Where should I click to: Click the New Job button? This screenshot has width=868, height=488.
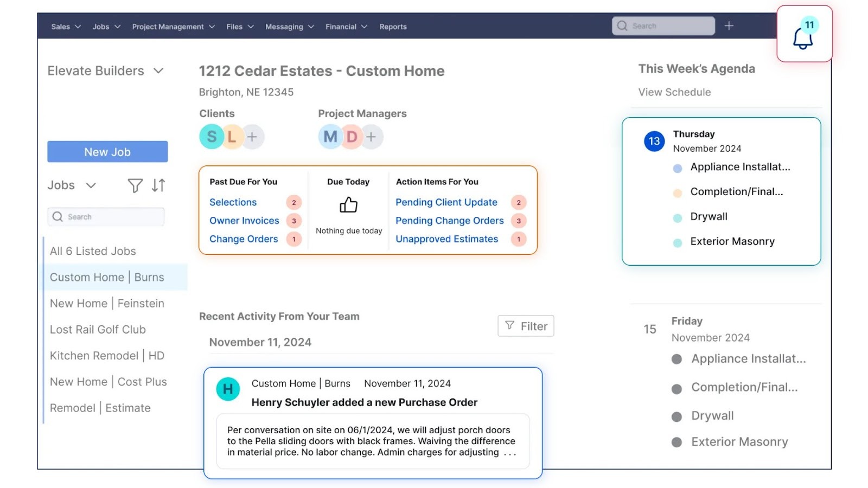(107, 152)
